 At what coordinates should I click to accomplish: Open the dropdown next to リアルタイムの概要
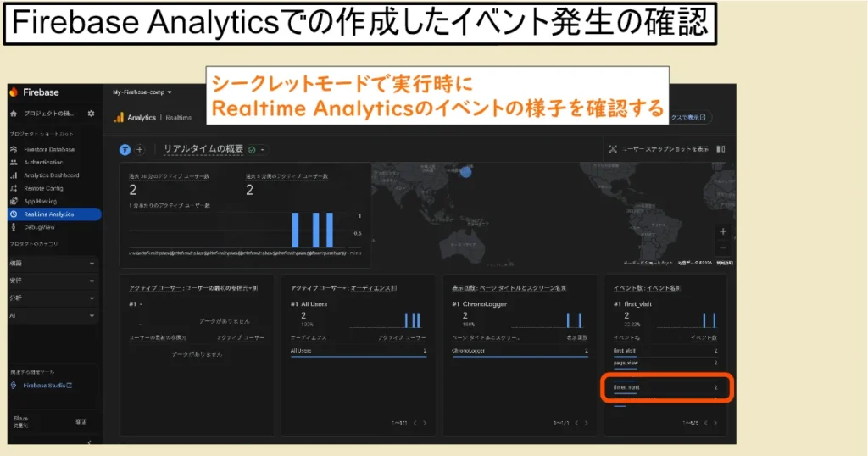(263, 149)
